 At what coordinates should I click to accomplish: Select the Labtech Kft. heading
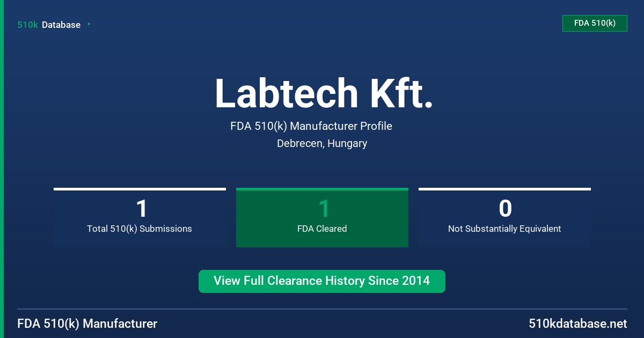point(324,93)
